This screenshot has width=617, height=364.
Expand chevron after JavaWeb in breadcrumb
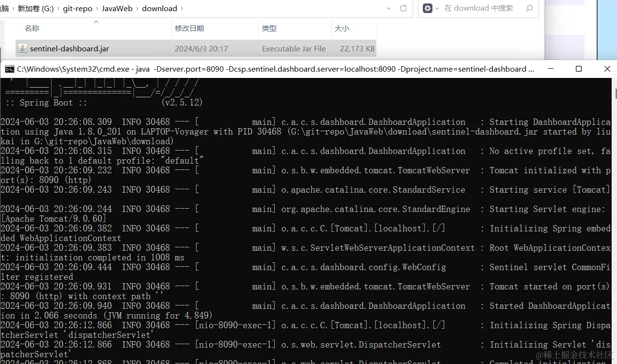(x=138, y=9)
